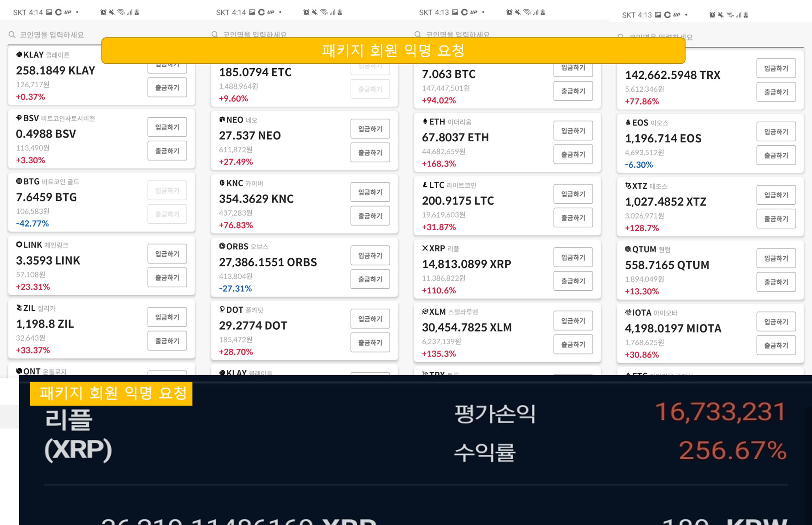Click the 리플 (XRP) title in dark panel

(x=78, y=435)
